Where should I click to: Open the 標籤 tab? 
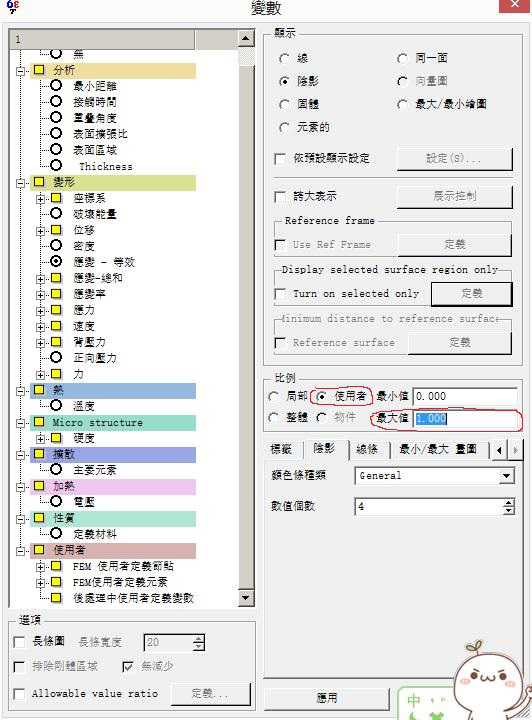tap(281, 449)
